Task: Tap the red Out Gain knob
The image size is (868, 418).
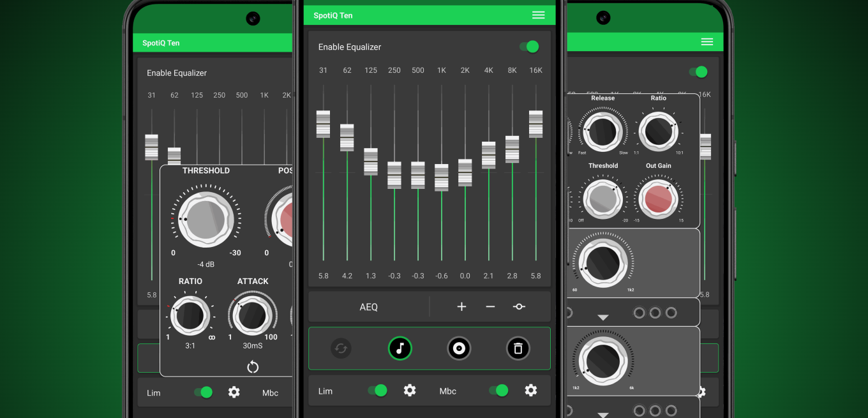Action: point(659,198)
